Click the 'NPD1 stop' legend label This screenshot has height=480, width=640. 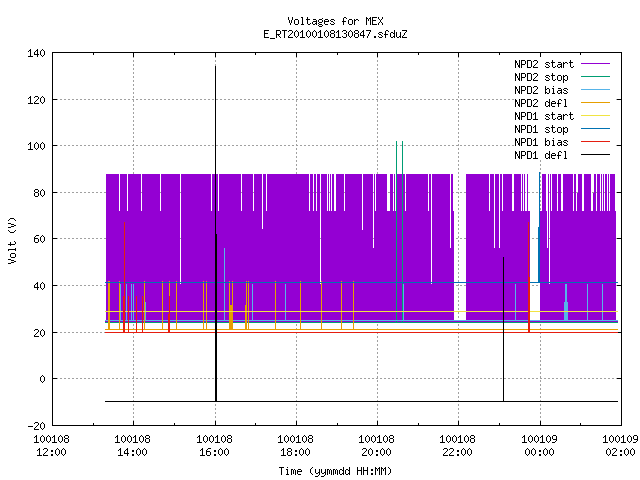[x=541, y=129]
